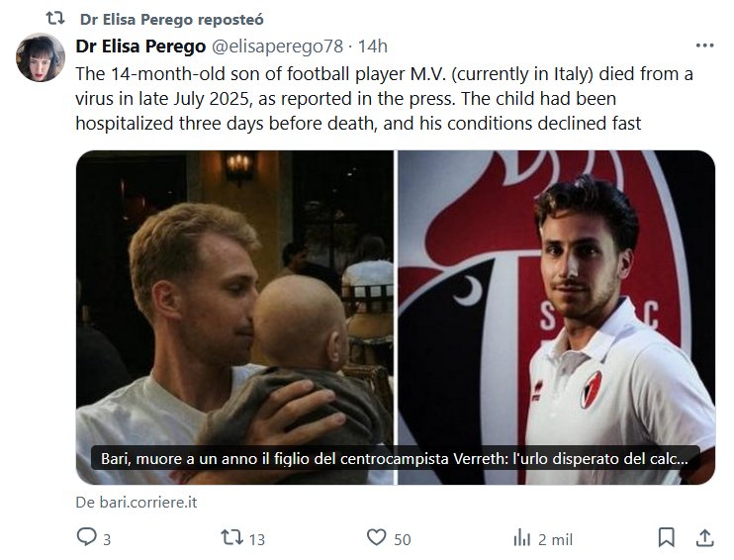Click the repost indicator icon above the tweet
The image size is (734, 560).
55,19
